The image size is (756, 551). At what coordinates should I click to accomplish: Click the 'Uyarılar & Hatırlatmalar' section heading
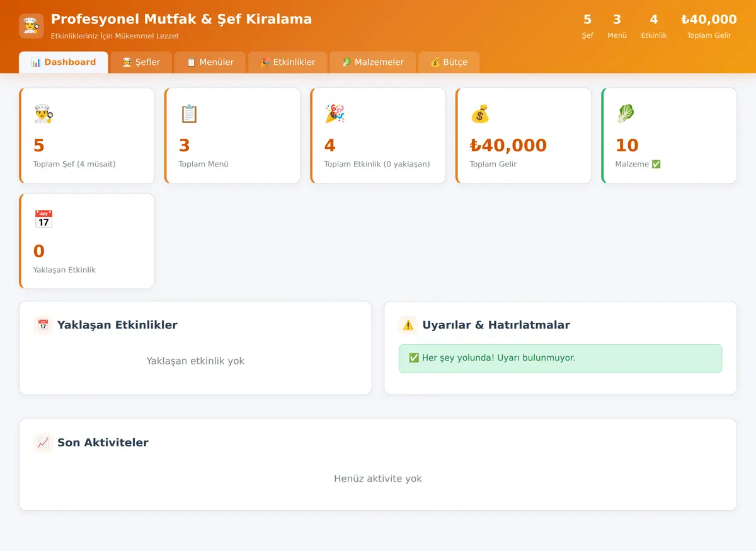point(496,325)
